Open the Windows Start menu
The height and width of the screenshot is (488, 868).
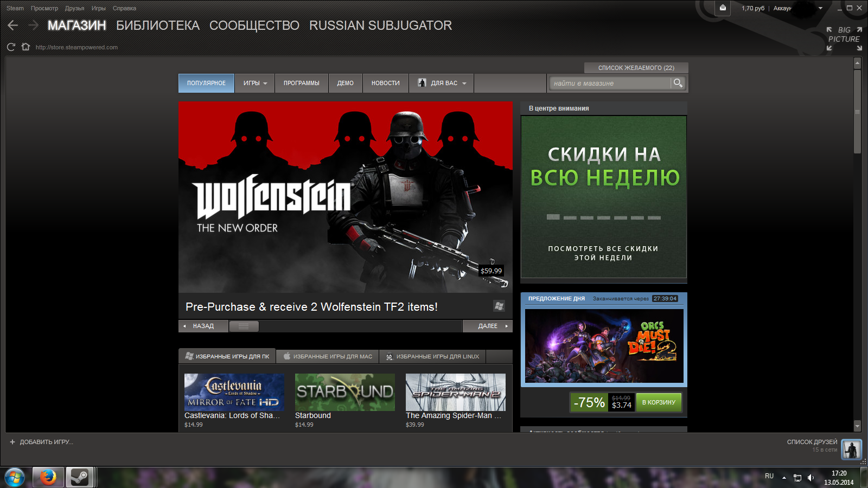(x=14, y=478)
